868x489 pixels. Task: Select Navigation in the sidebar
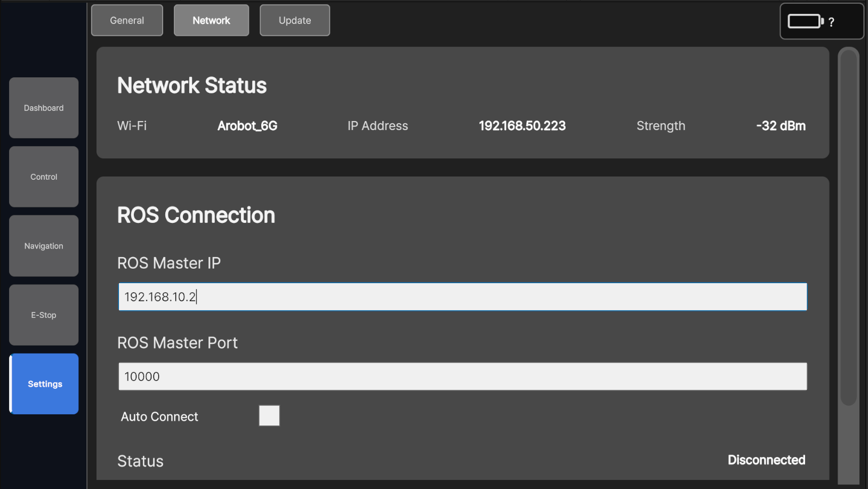click(x=44, y=246)
